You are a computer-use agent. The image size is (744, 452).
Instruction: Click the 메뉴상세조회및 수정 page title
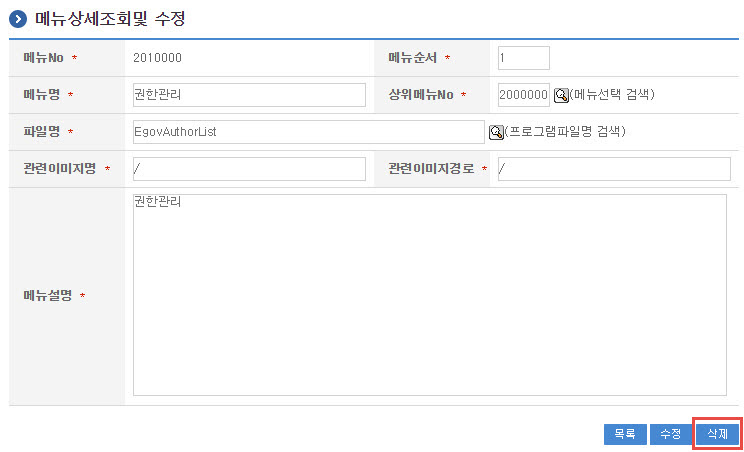click(110, 19)
